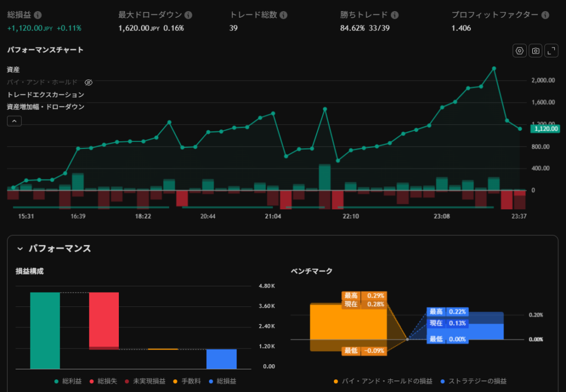
Task: Click the info icon next to 最大ドローダウン
Action: coord(188,15)
